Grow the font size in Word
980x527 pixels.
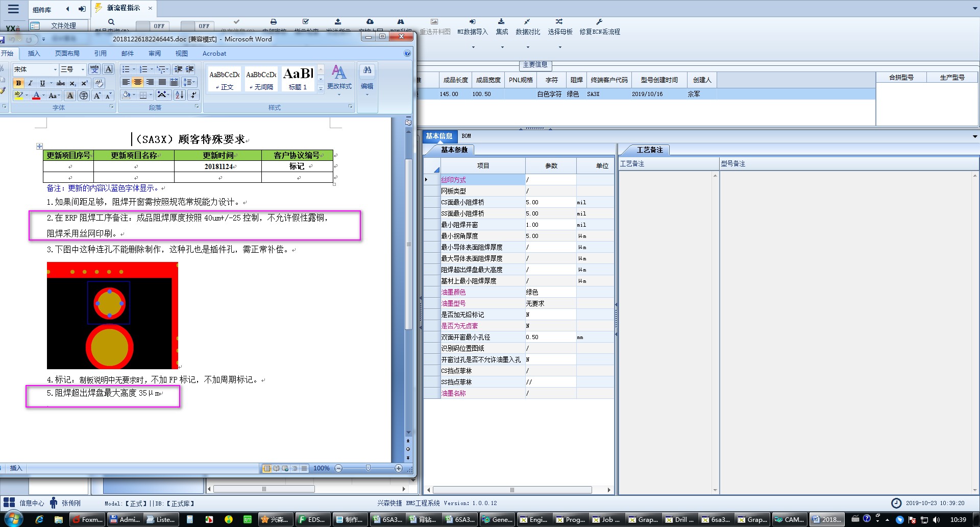tap(96, 95)
